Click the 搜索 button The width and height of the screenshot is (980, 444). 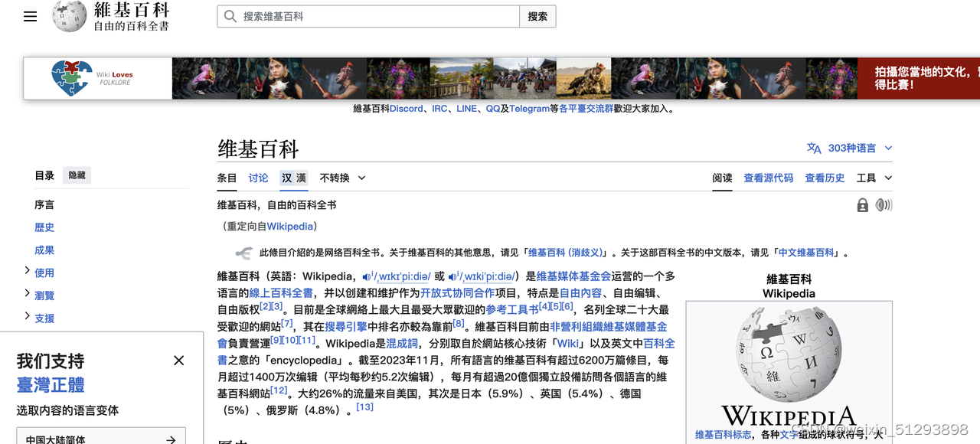coord(537,16)
